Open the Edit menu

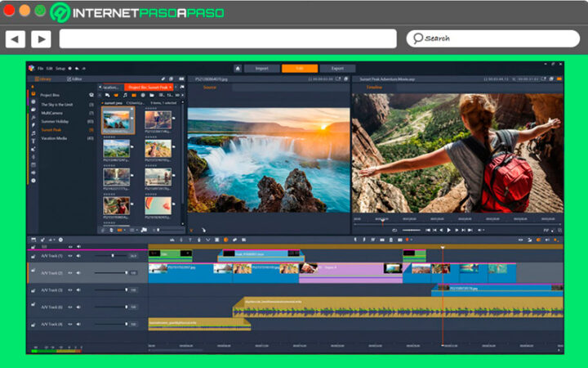click(x=49, y=69)
